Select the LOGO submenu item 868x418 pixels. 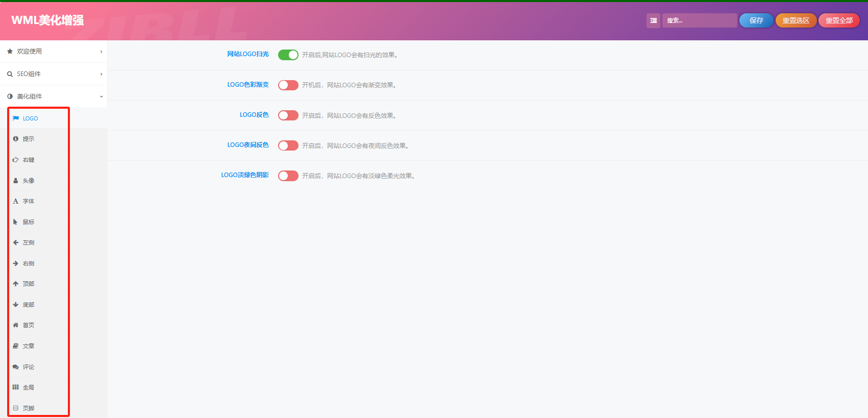54,118
